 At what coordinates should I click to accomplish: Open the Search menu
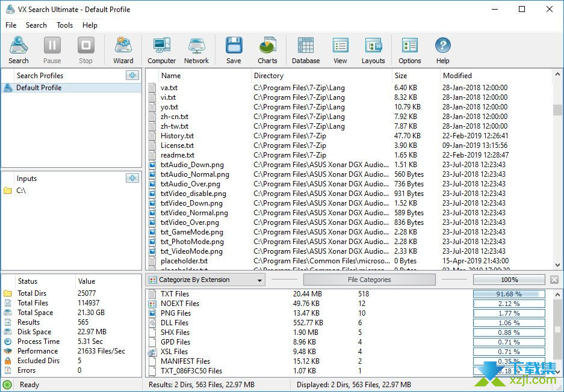click(36, 25)
